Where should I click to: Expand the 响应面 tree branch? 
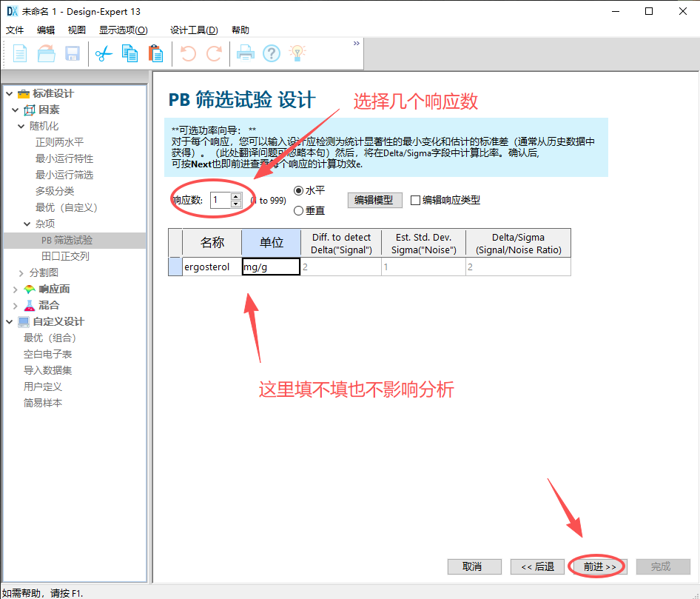point(14,289)
